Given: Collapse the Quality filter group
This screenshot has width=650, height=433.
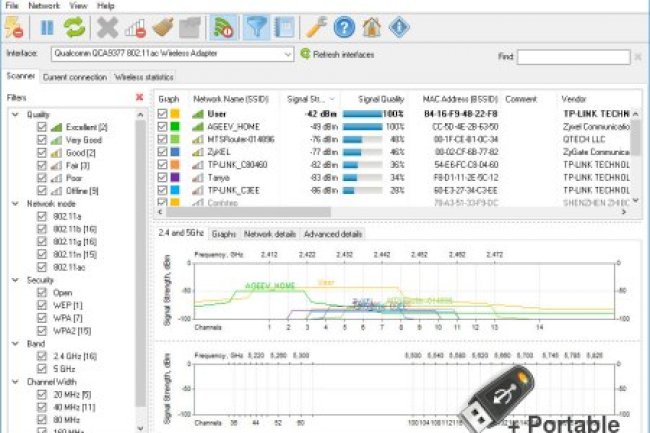Looking at the screenshot, I should tap(15, 114).
